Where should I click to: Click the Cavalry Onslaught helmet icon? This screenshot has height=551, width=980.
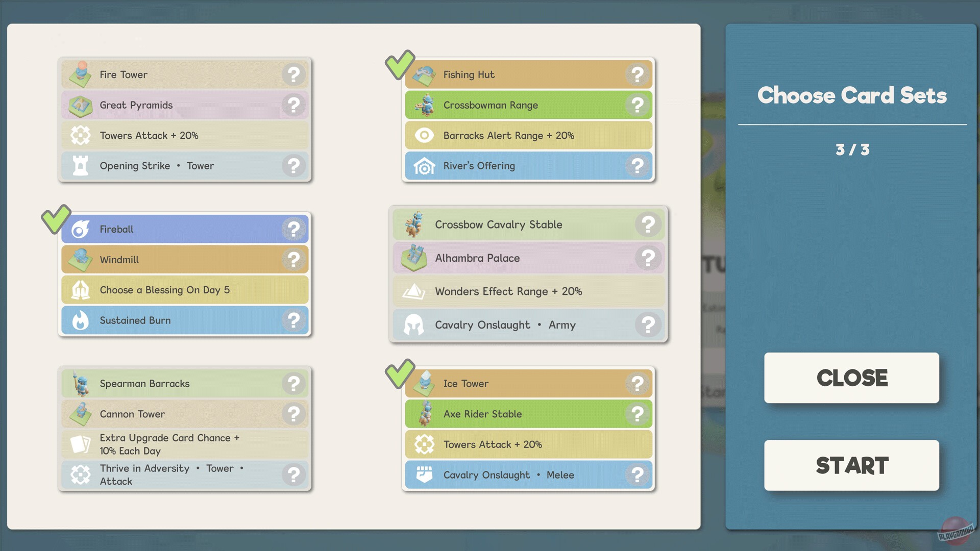(414, 325)
